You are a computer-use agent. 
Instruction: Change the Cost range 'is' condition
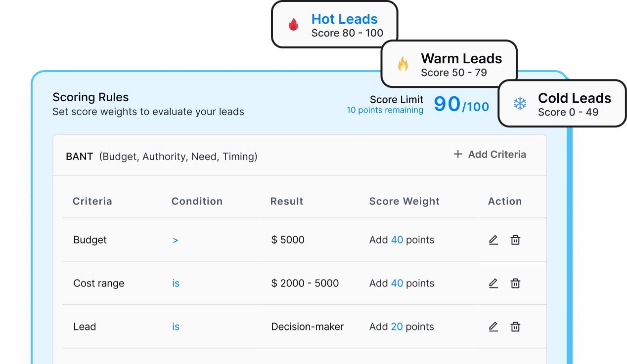pyautogui.click(x=176, y=283)
